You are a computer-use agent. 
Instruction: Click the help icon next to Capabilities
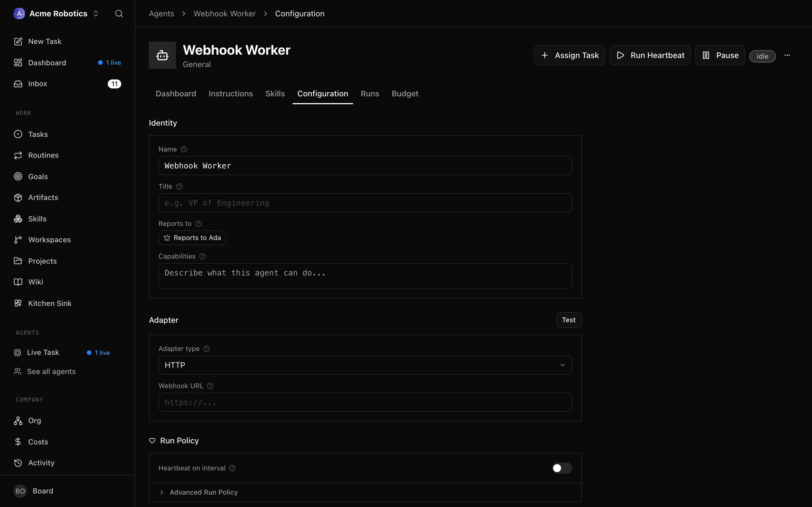(202, 256)
